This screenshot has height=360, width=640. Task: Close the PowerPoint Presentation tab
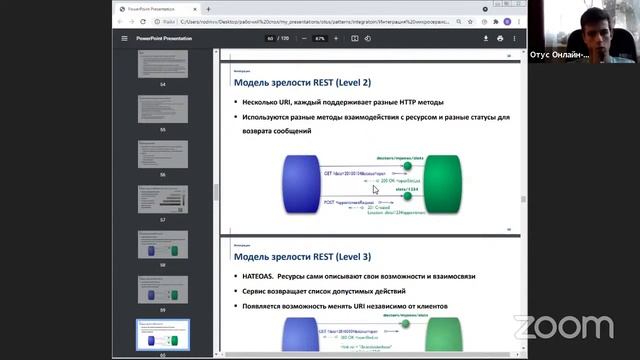[x=195, y=9]
